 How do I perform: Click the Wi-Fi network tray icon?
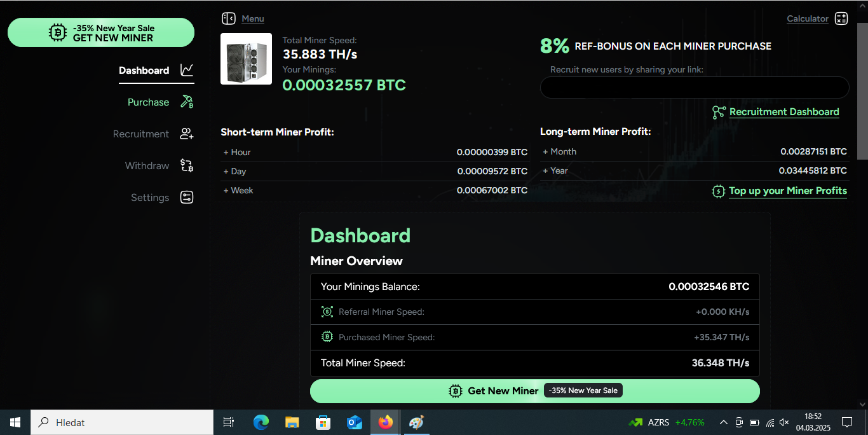[x=770, y=422]
